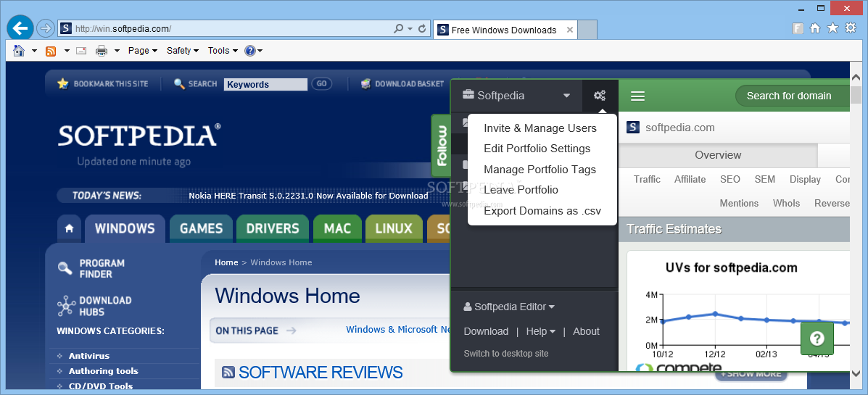Select Manage Portfolio Tags

(x=540, y=170)
